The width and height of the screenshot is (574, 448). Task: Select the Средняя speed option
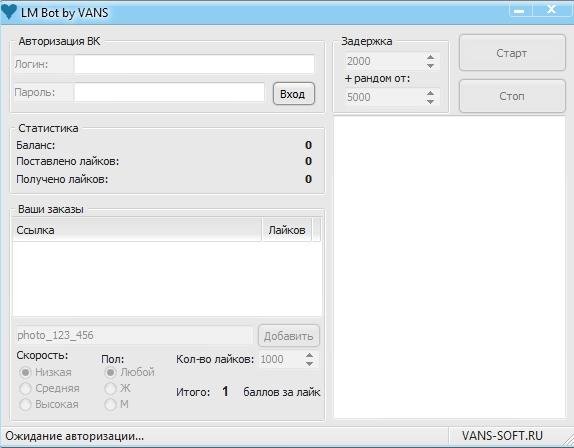point(25,388)
